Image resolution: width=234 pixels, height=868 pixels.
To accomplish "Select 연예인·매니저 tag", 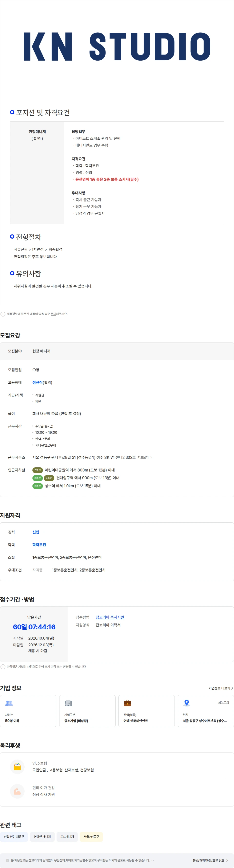I will click(x=42, y=836).
